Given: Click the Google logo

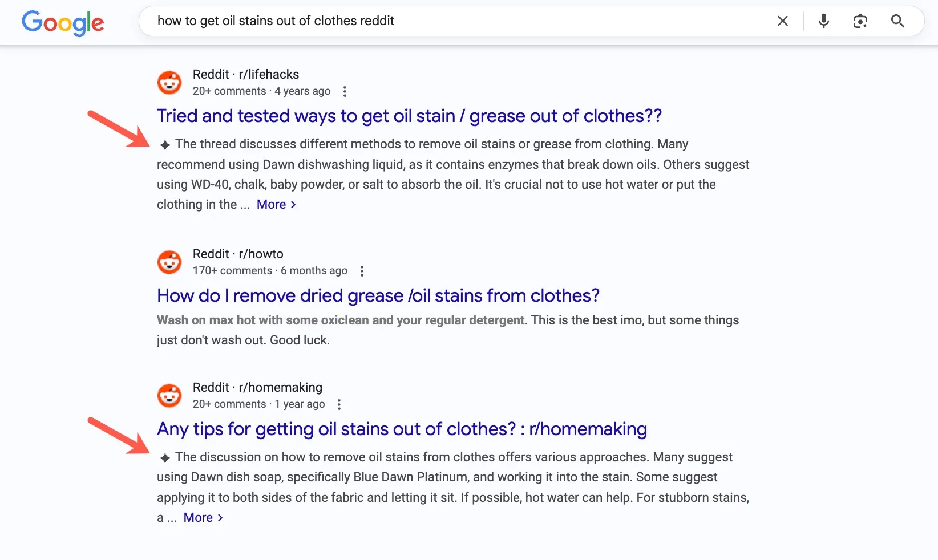Looking at the screenshot, I should (x=63, y=22).
